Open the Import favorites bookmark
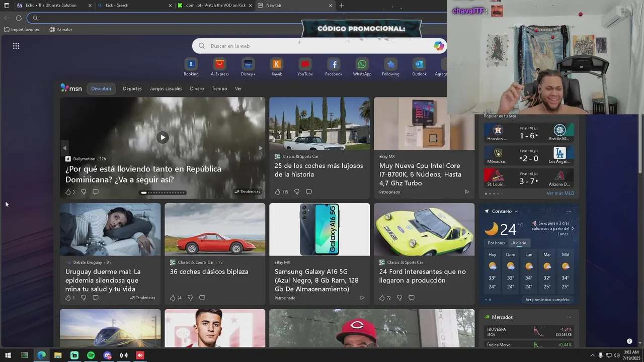 pyautogui.click(x=22, y=30)
